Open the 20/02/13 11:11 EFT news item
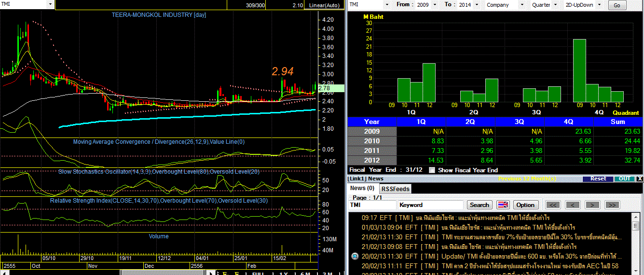The width and height of the screenshot is (644, 275). pyautogui.click(x=490, y=266)
